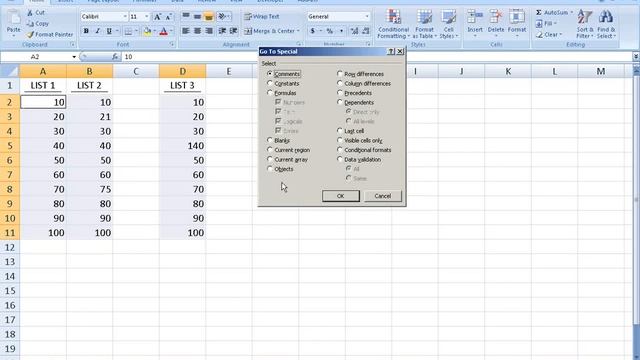Apply accounting dollar format
Image resolution: width=640 pixels, height=360 pixels.
click(313, 31)
